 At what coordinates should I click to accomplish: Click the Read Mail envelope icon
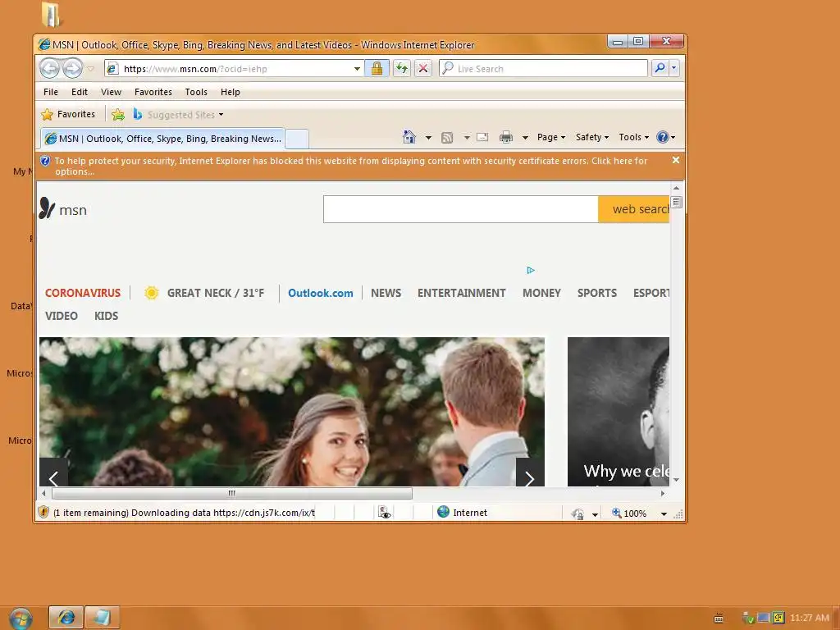click(482, 137)
